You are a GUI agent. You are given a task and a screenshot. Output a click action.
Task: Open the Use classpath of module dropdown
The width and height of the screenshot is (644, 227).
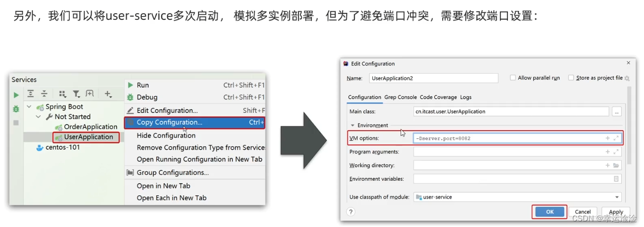pyautogui.click(x=617, y=197)
